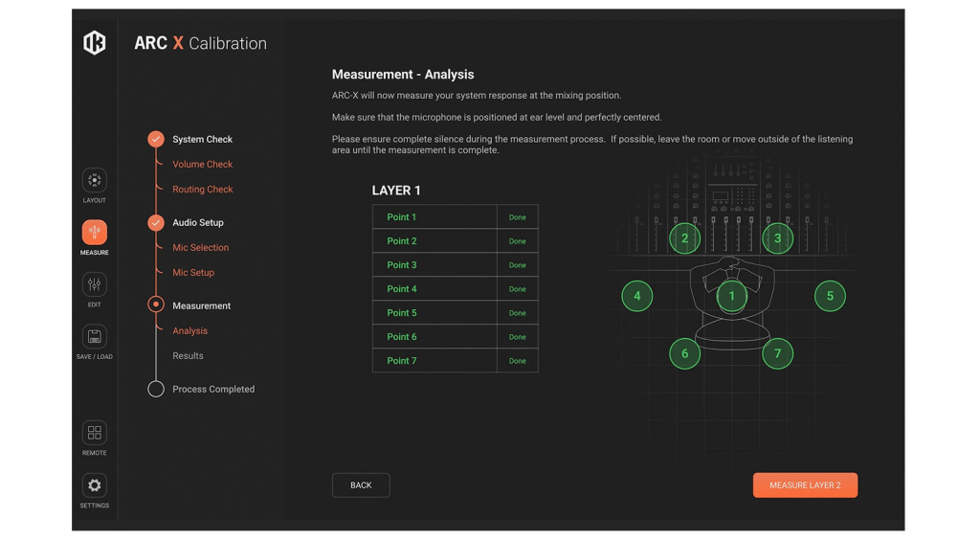Image resolution: width=980 pixels, height=541 pixels.
Task: Click measurement point 1 circle in diagram
Action: pos(732,296)
